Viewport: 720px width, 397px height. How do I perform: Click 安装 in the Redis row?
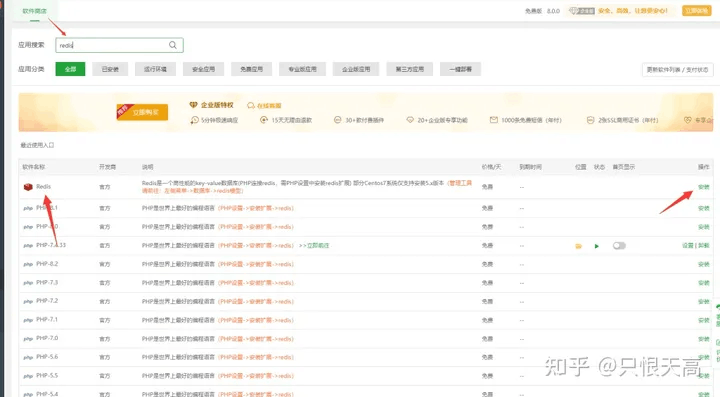coord(703,187)
